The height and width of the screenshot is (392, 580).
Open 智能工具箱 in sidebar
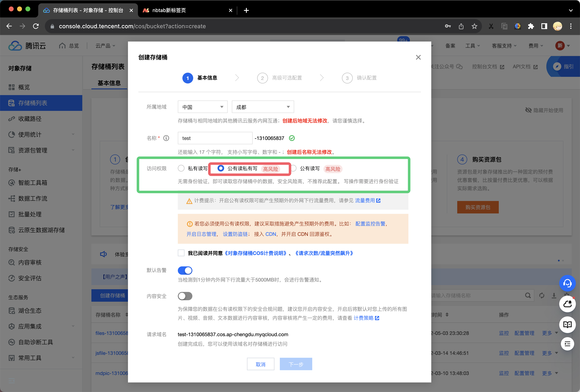[41, 183]
